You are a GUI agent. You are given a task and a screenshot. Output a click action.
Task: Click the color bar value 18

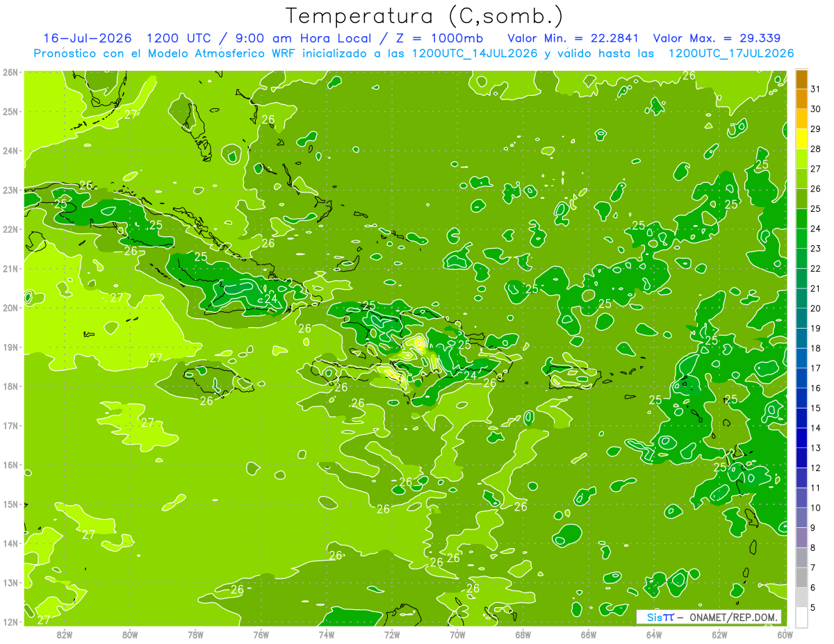coord(816,348)
